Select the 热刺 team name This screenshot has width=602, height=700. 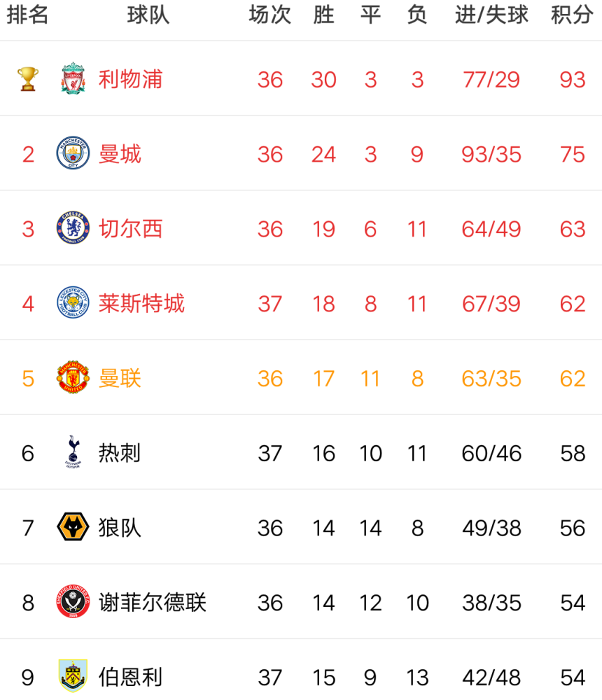(x=120, y=454)
